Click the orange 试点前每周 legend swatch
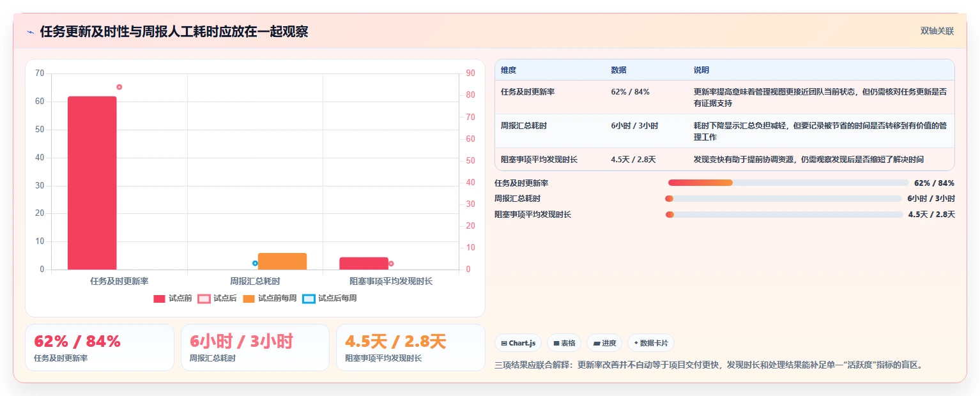The image size is (980, 396). 249,298
